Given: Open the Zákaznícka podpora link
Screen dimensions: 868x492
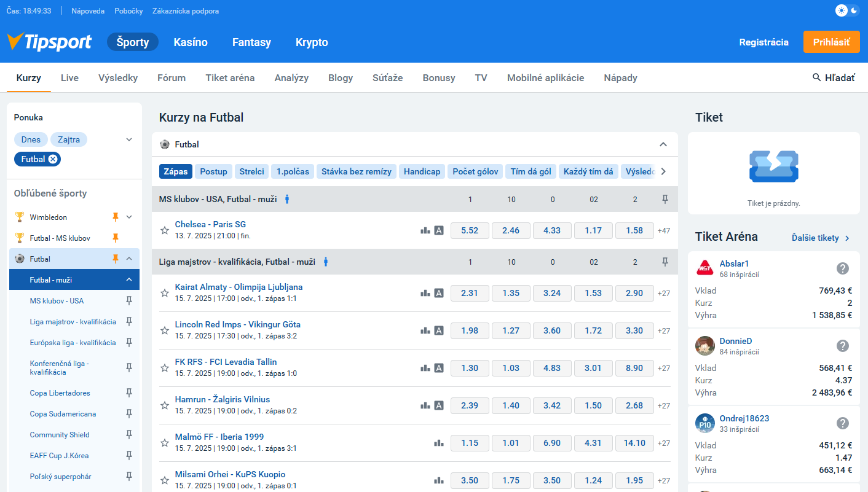Looking at the screenshot, I should click(x=186, y=11).
